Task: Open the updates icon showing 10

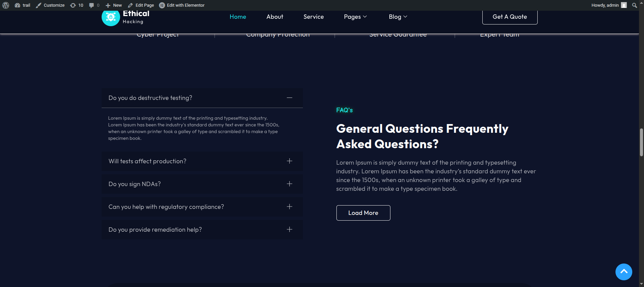Action: (73, 5)
